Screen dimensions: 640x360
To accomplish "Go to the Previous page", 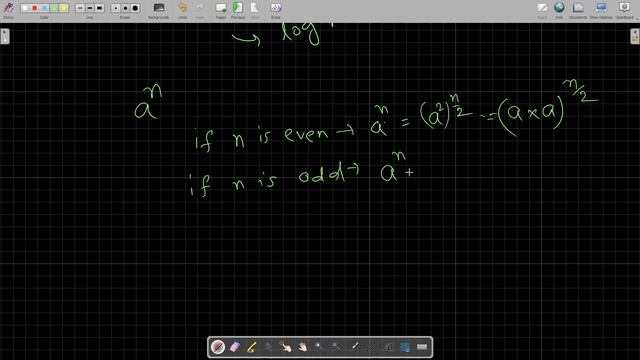I will [x=238, y=9].
